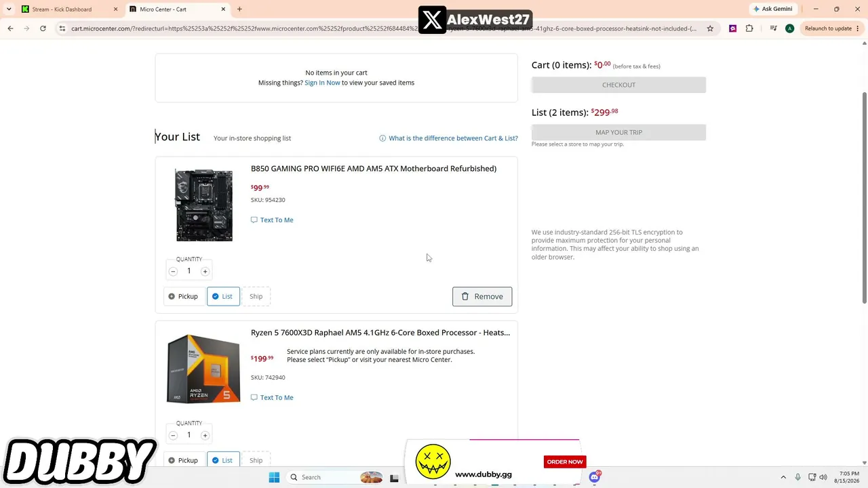The height and width of the screenshot is (488, 868).
Task: Open the dark app icon beside taskbar search
Action: (x=394, y=477)
